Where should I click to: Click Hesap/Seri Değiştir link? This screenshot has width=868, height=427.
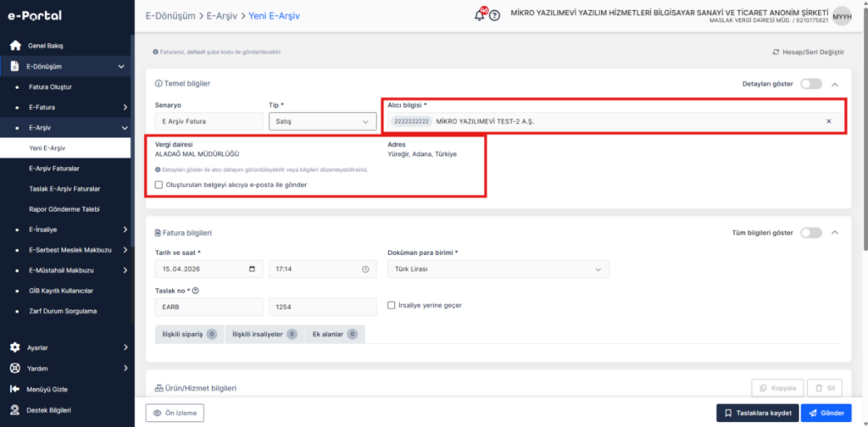(808, 52)
